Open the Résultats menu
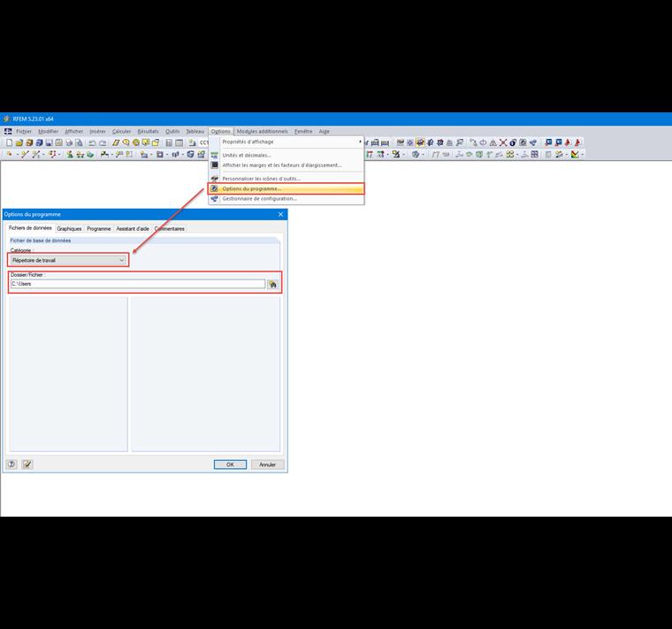 pos(149,132)
